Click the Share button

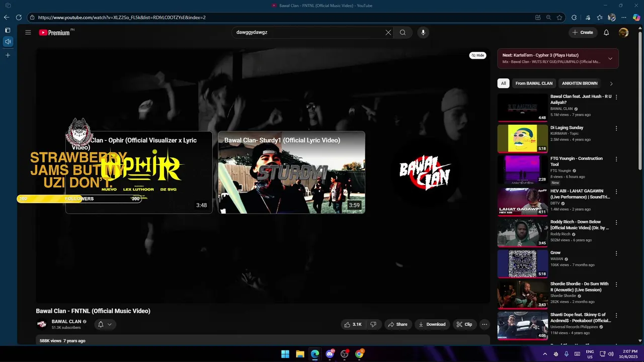(x=397, y=324)
